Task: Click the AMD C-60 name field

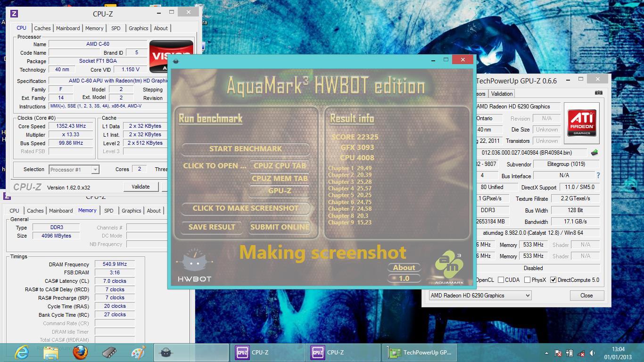Action: pyautogui.click(x=98, y=44)
